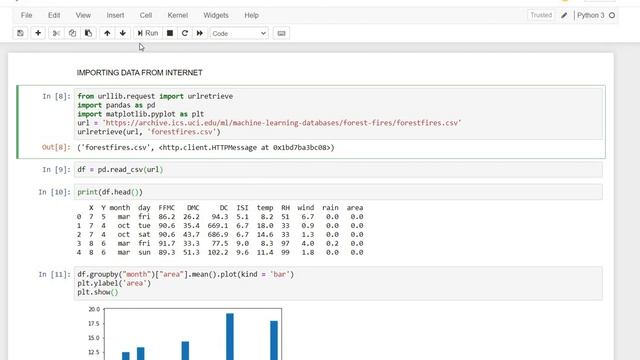Open the command palette keyboard icon
Viewport: 640px width, 360px height.
click(x=281, y=33)
